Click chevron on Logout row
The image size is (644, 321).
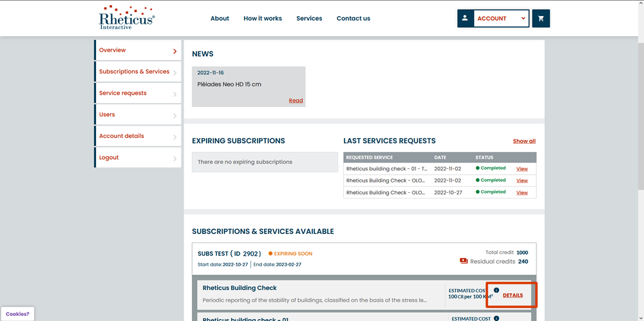pyautogui.click(x=175, y=159)
